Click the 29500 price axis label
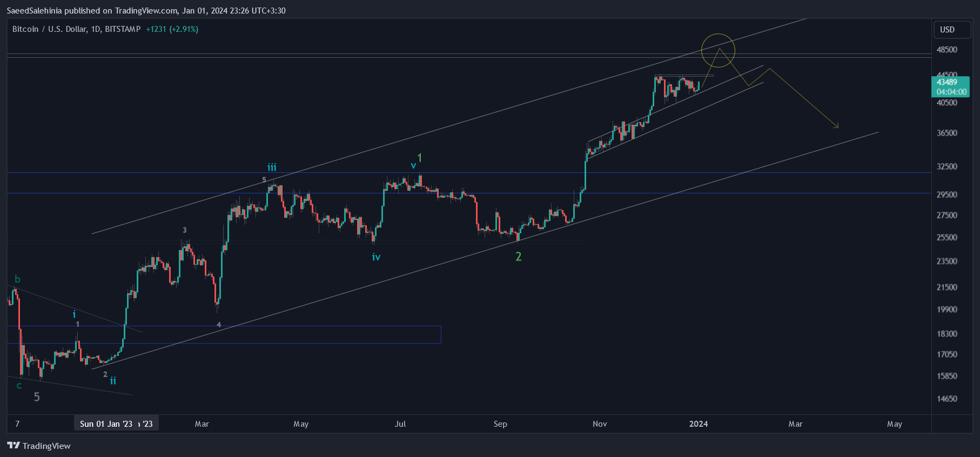 point(947,194)
